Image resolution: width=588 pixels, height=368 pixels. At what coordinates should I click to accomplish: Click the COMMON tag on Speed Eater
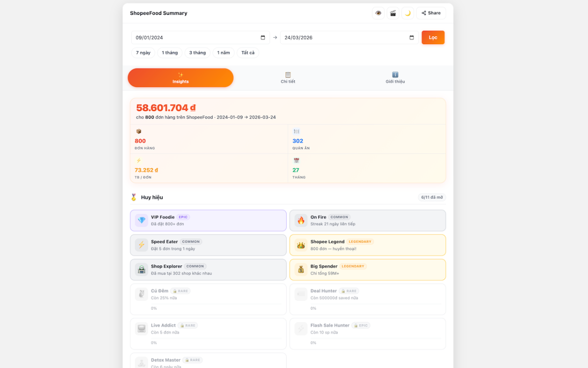(191, 241)
